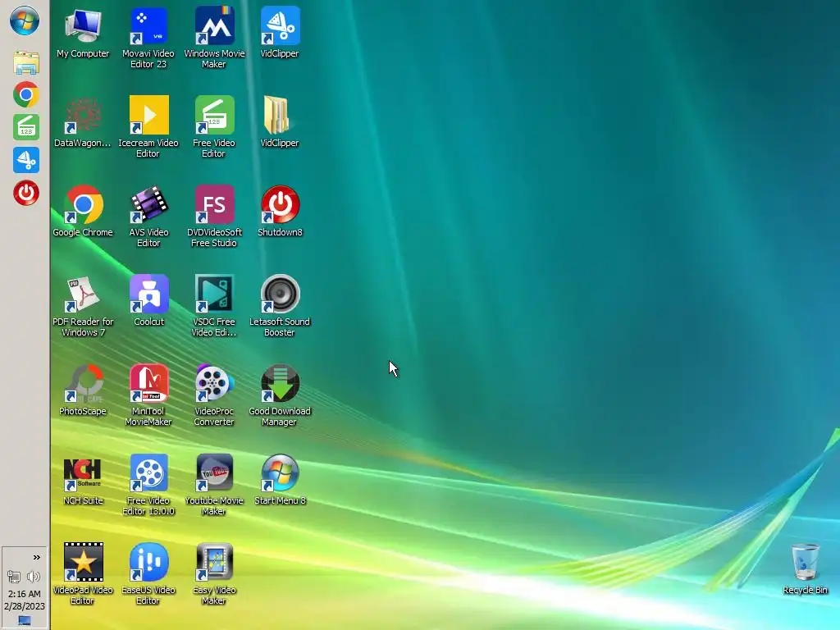Open Icecream Video Editor shortcut

pos(148,127)
